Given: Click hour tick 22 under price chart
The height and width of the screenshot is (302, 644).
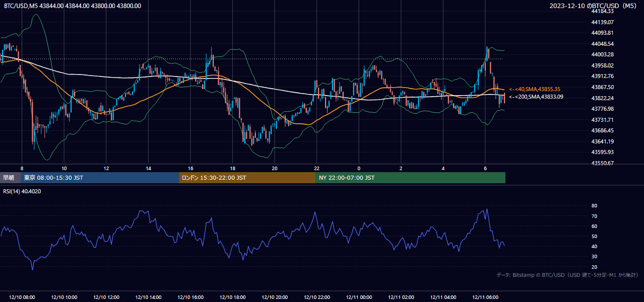Looking at the screenshot, I should [316, 168].
